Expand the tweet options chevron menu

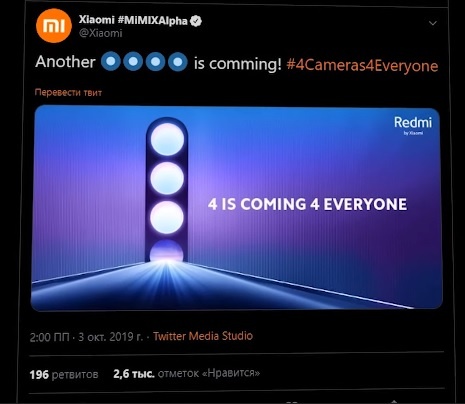(x=433, y=23)
